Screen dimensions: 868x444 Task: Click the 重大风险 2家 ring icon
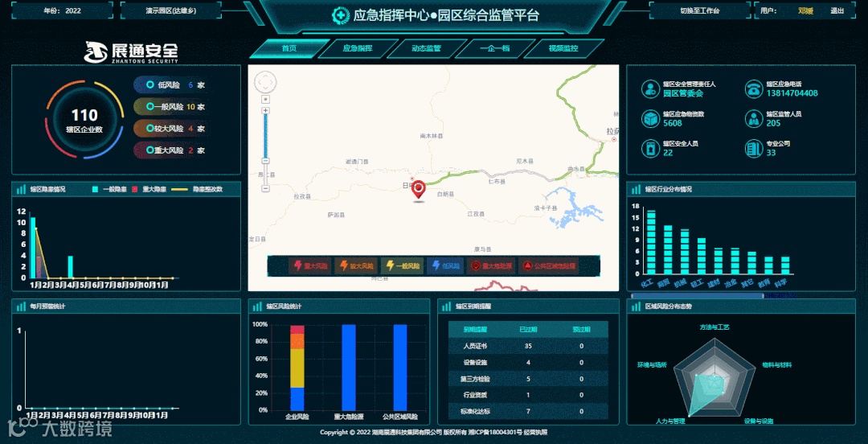pyautogui.click(x=149, y=150)
